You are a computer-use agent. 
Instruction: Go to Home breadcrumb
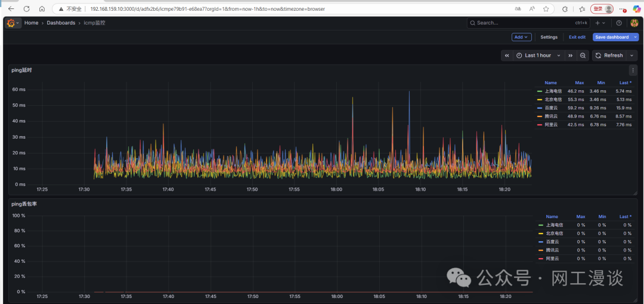[31, 23]
